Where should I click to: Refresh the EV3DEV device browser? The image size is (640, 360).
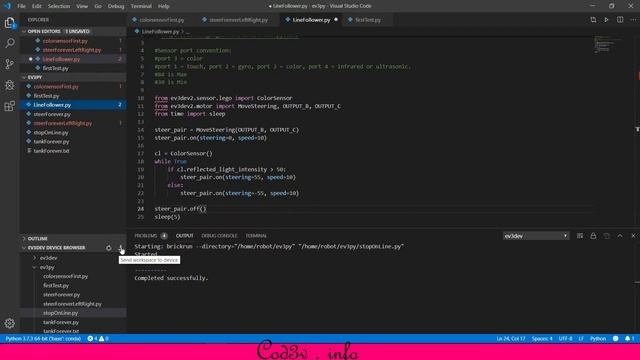tap(109, 248)
